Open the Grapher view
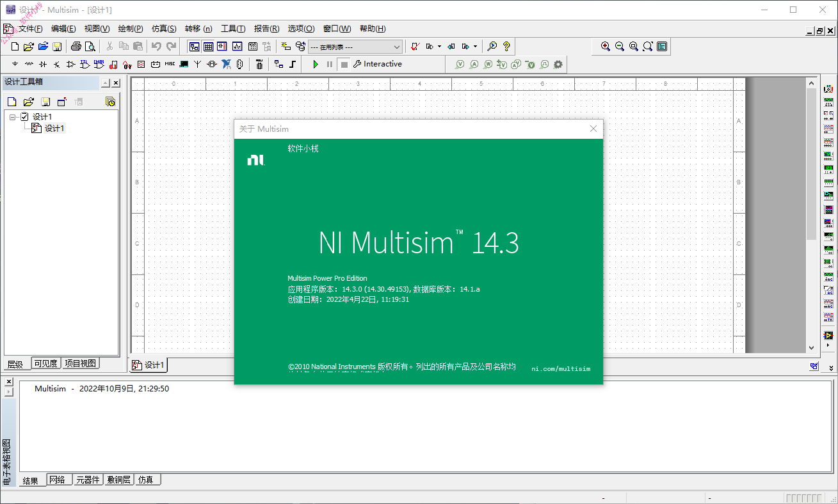The width and height of the screenshot is (838, 504). coord(238,46)
